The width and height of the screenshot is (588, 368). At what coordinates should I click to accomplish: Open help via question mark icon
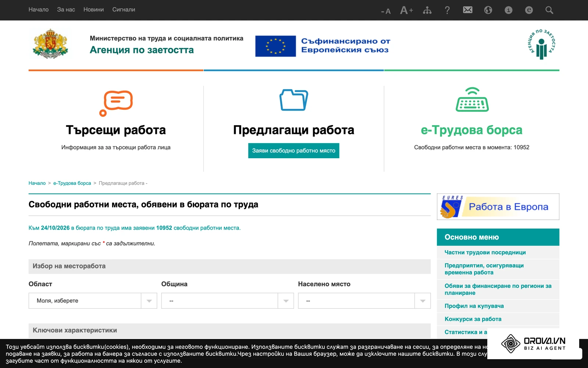pyautogui.click(x=447, y=10)
